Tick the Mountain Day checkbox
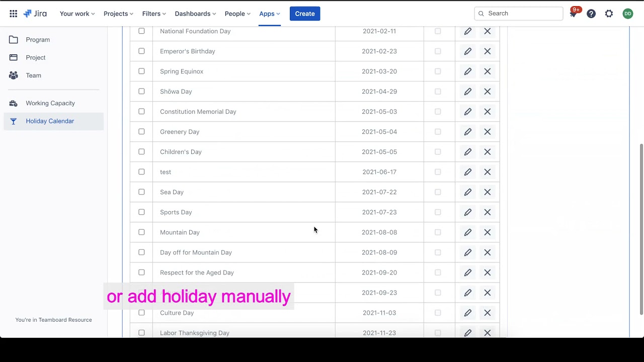644x362 pixels. [x=141, y=232]
